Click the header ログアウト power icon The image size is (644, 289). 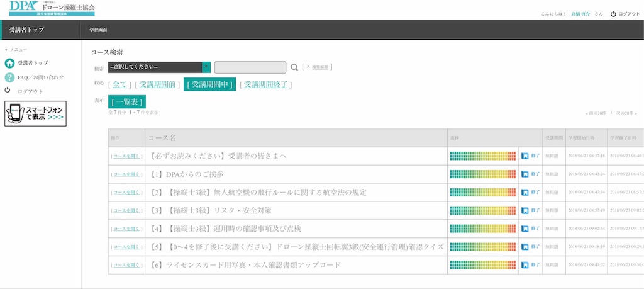pos(613,14)
